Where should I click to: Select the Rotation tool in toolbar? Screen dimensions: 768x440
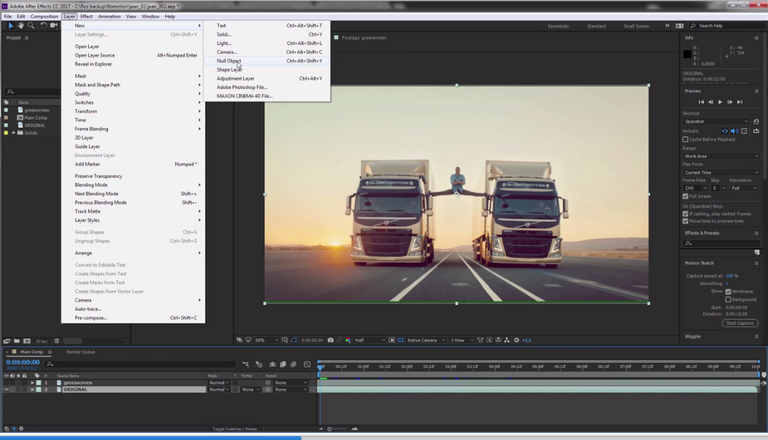(44, 25)
